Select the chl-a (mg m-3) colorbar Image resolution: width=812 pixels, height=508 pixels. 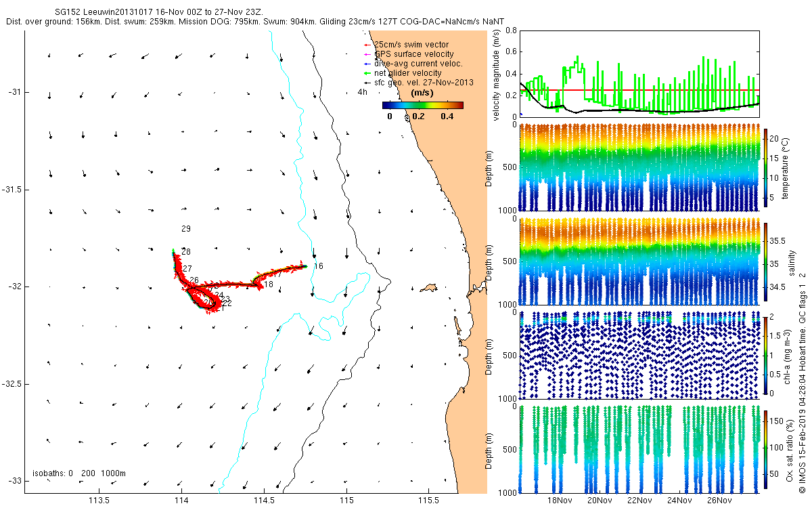click(766, 356)
